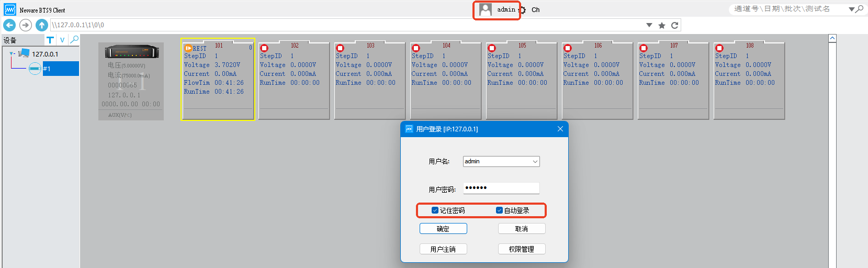Select channel card 106
Viewport: 868px width, 268px height.
click(598, 81)
